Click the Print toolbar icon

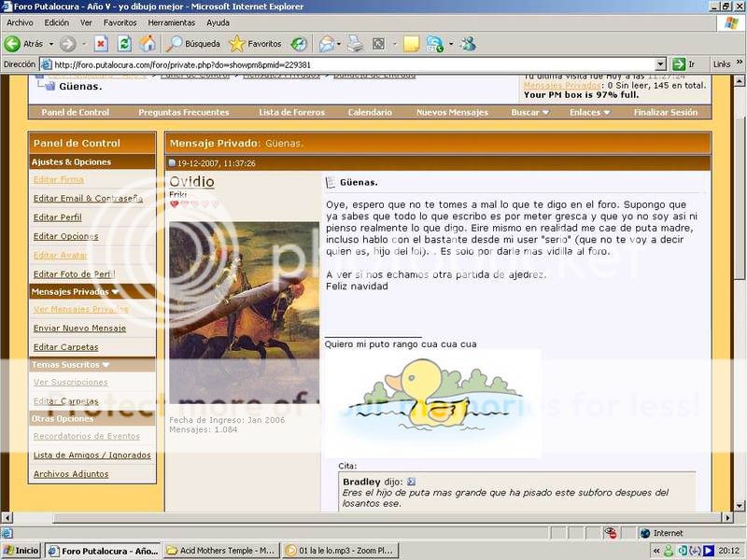tap(355, 44)
